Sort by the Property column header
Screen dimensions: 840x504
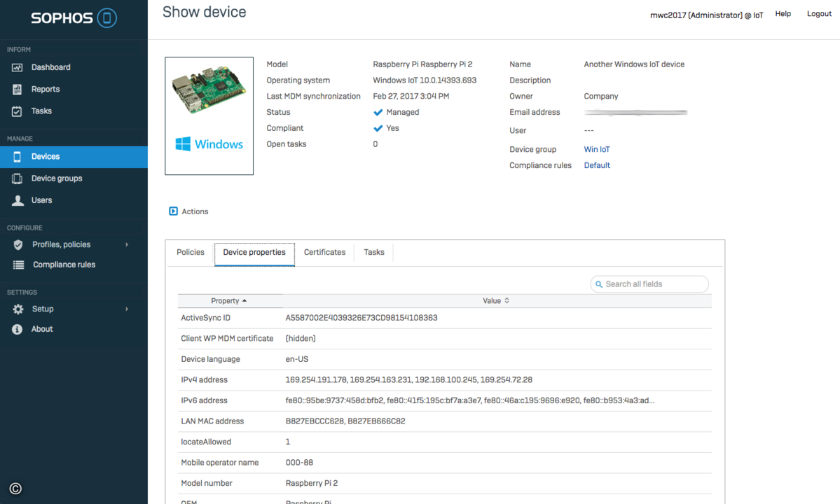tap(229, 301)
